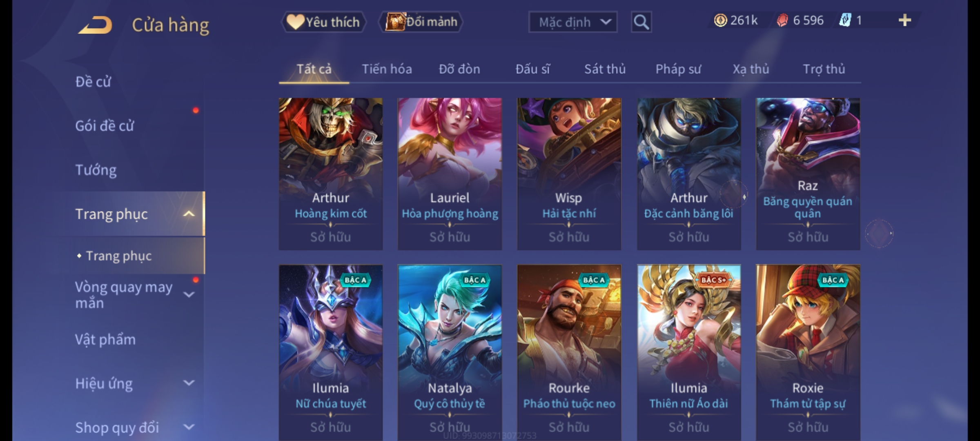Click the back arrow icon
The image size is (980, 441).
tap(96, 25)
